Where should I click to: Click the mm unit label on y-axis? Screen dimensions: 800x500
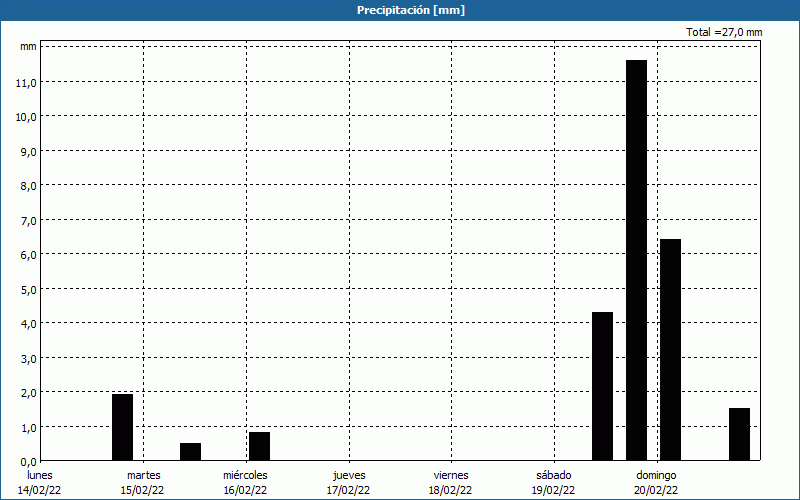tap(28, 46)
